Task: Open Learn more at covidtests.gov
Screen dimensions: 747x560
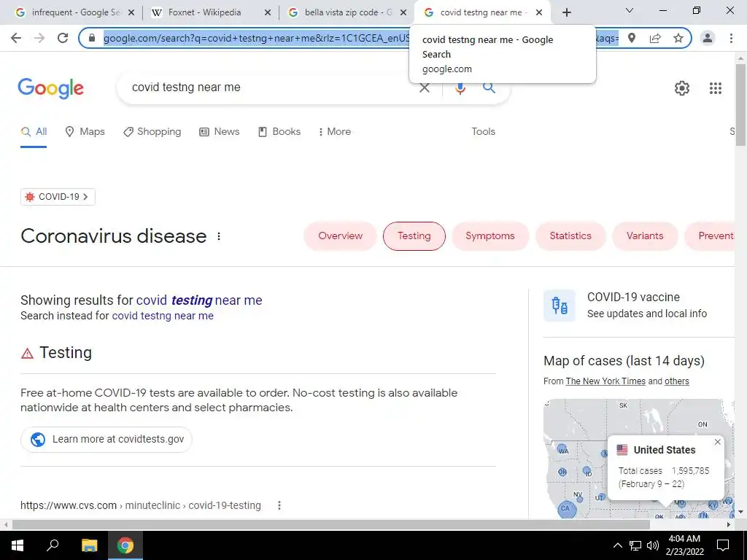Action: 107,440
